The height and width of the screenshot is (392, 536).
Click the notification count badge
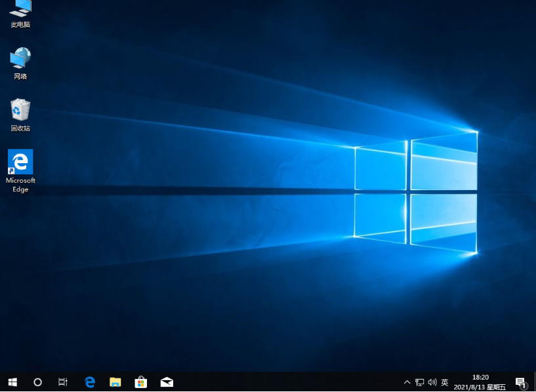click(x=525, y=386)
